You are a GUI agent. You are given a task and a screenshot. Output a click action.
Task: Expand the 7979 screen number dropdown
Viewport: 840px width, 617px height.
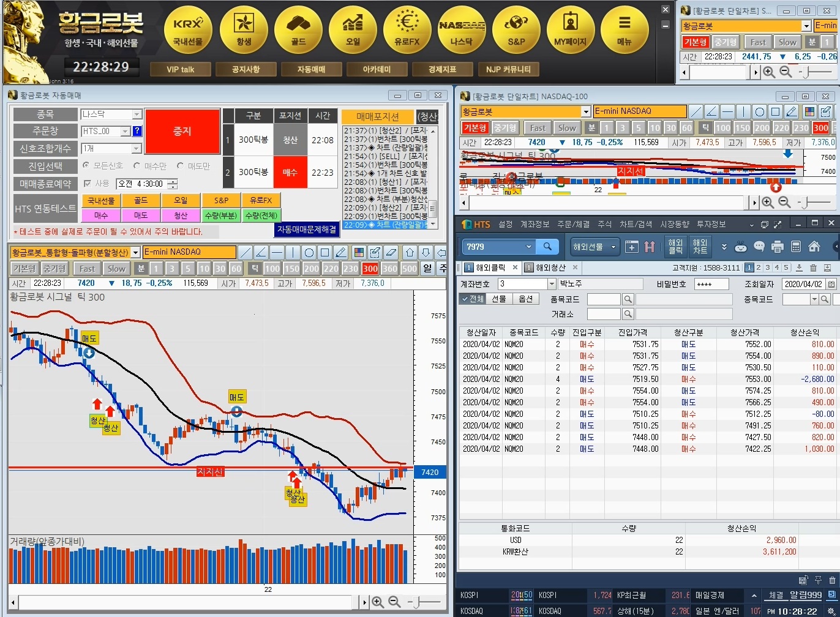pos(529,247)
